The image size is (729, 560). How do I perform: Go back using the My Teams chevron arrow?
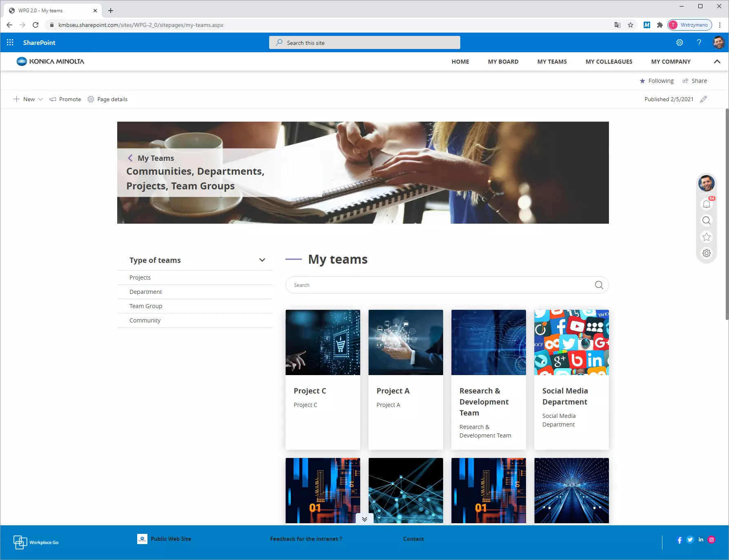[130, 158]
